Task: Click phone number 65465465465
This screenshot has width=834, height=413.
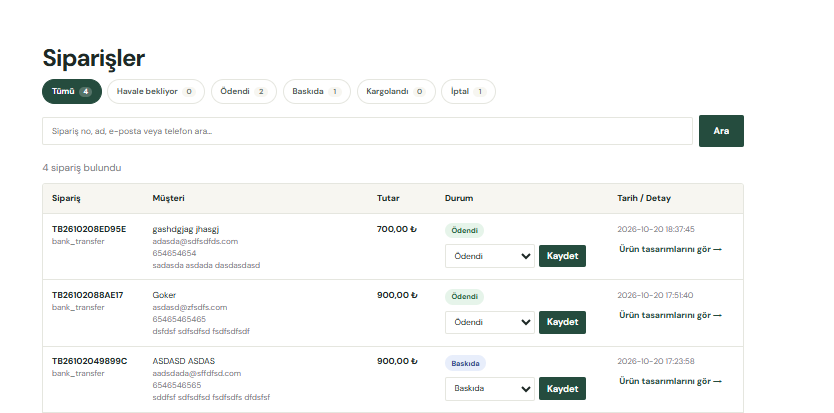Action: click(x=179, y=319)
